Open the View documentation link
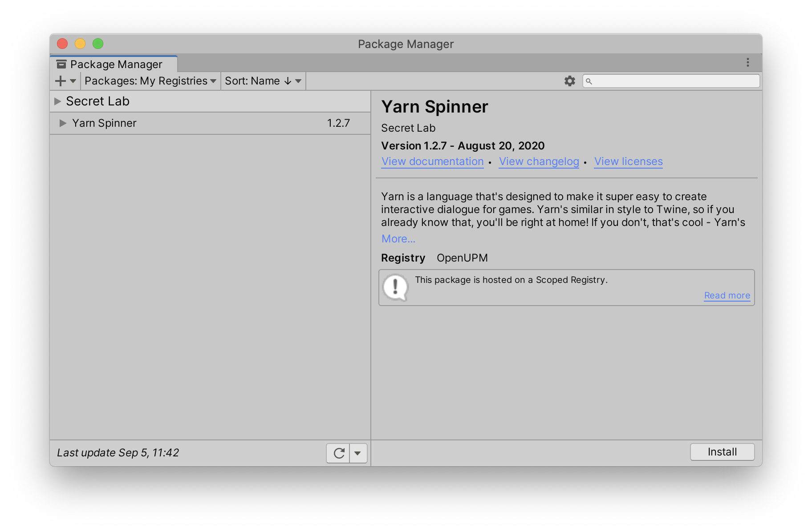Screen dimensions: 812x532 click(x=432, y=161)
